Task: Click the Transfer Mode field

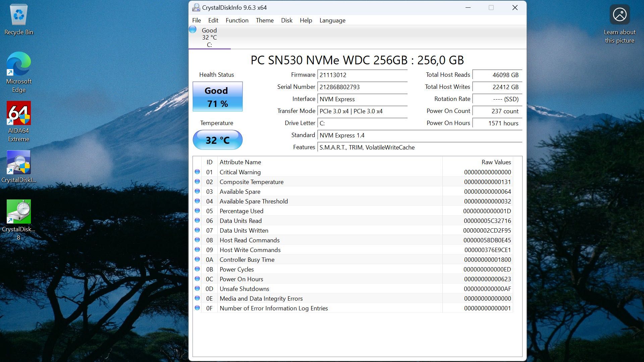Action: pyautogui.click(x=362, y=111)
